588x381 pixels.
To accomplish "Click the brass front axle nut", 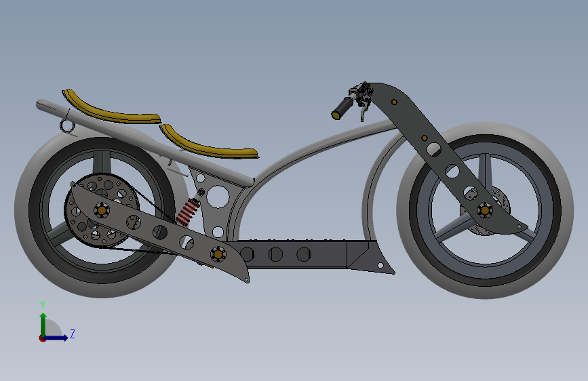I will tap(484, 210).
